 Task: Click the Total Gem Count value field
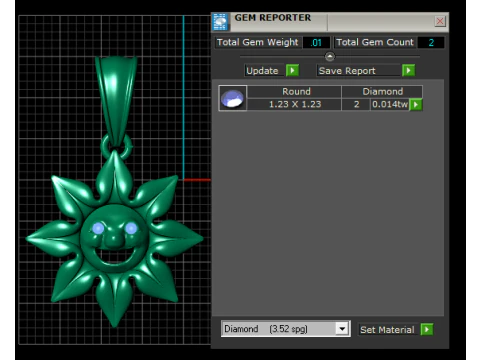(x=431, y=43)
